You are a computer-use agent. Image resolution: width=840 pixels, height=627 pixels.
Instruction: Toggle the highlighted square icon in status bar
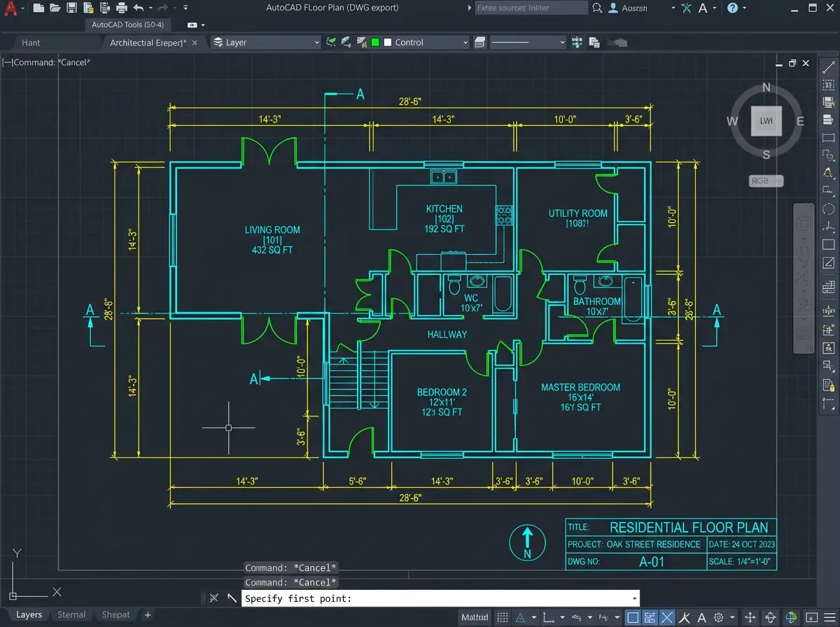[x=632, y=617]
